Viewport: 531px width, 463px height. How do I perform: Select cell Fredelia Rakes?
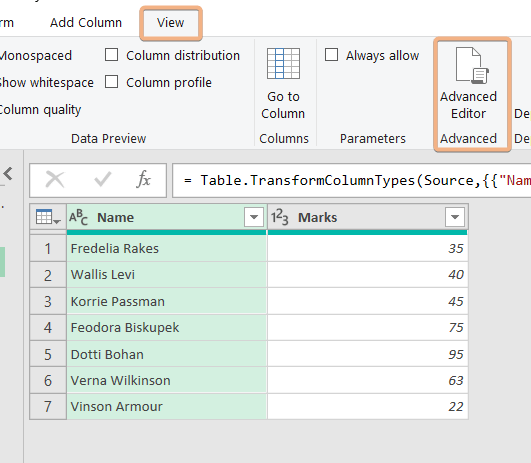coord(166,248)
